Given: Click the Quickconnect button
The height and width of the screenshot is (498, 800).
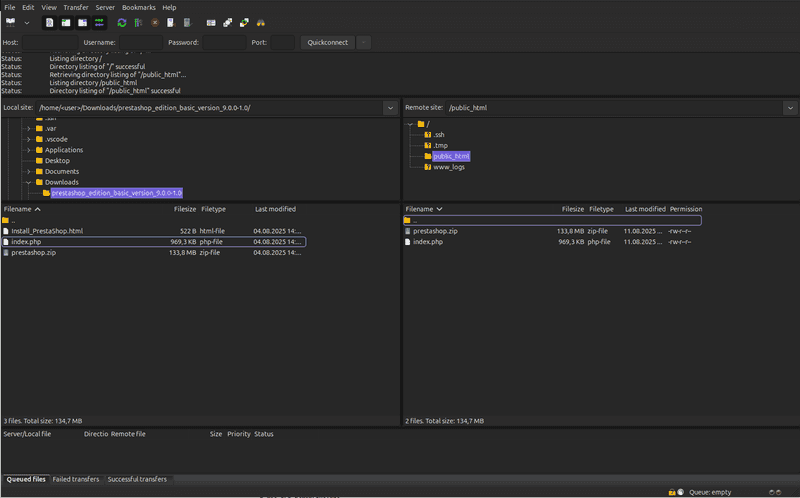Looking at the screenshot, I should tap(327, 43).
